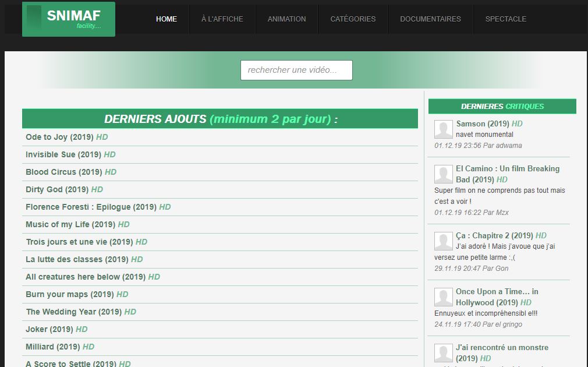Go to À L'AFFICHE section
This screenshot has width=588, height=367.
[x=222, y=19]
